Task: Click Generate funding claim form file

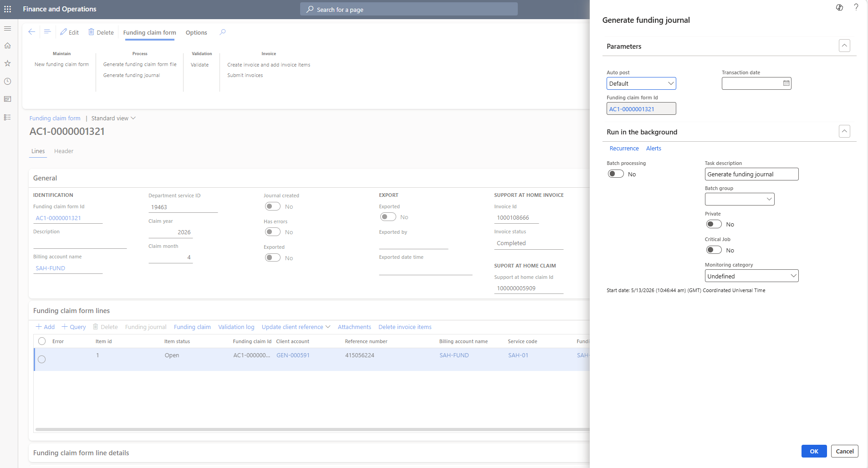Action: click(140, 65)
